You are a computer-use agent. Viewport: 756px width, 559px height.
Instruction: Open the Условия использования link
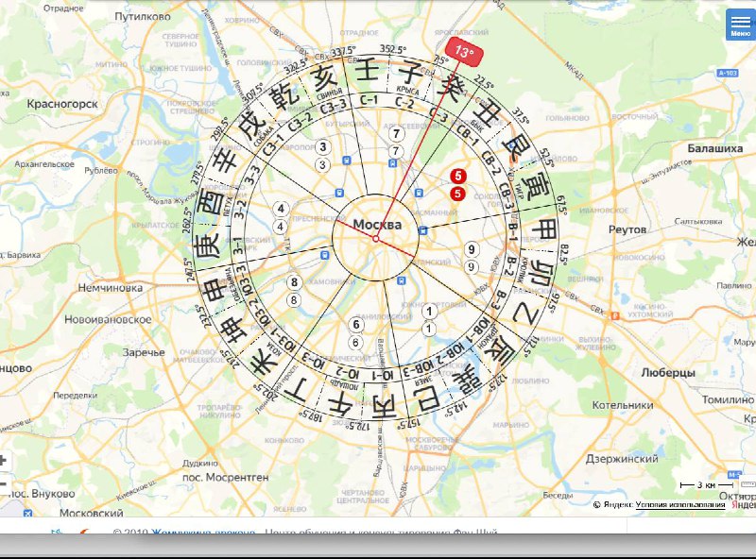click(679, 504)
